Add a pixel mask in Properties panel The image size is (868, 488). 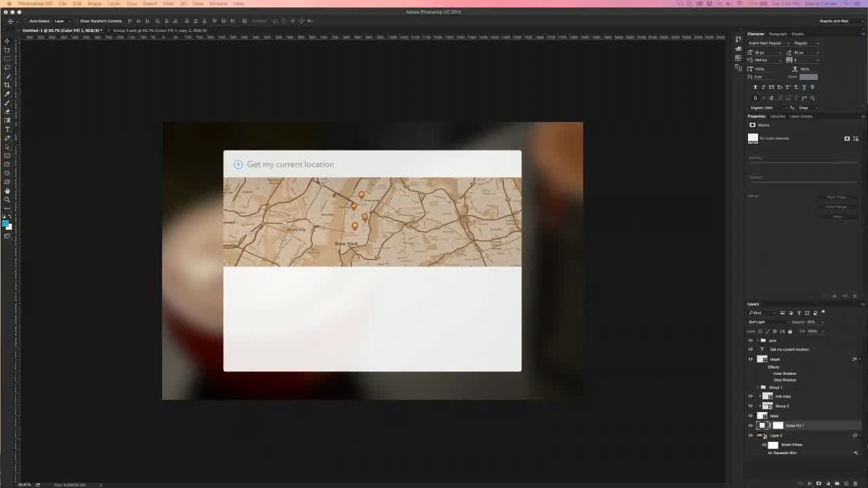pos(847,138)
